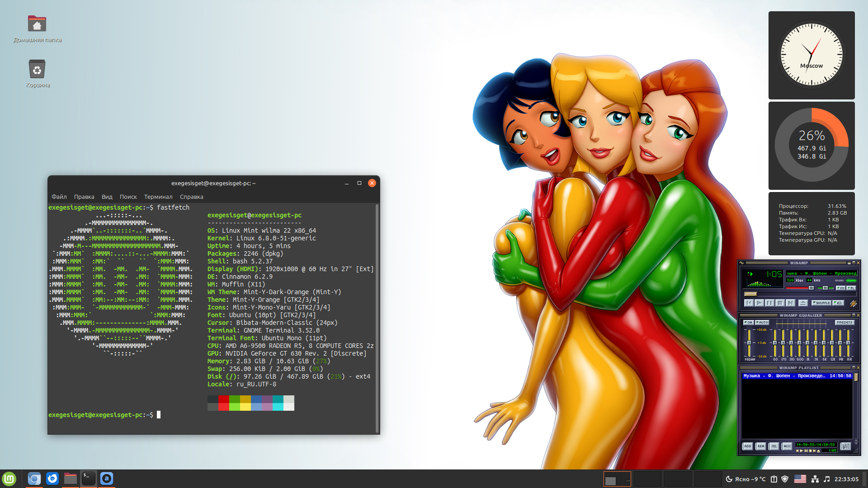Click the equalizer PREAMP slider
Image resolution: width=868 pixels, height=488 pixels.
749,343
